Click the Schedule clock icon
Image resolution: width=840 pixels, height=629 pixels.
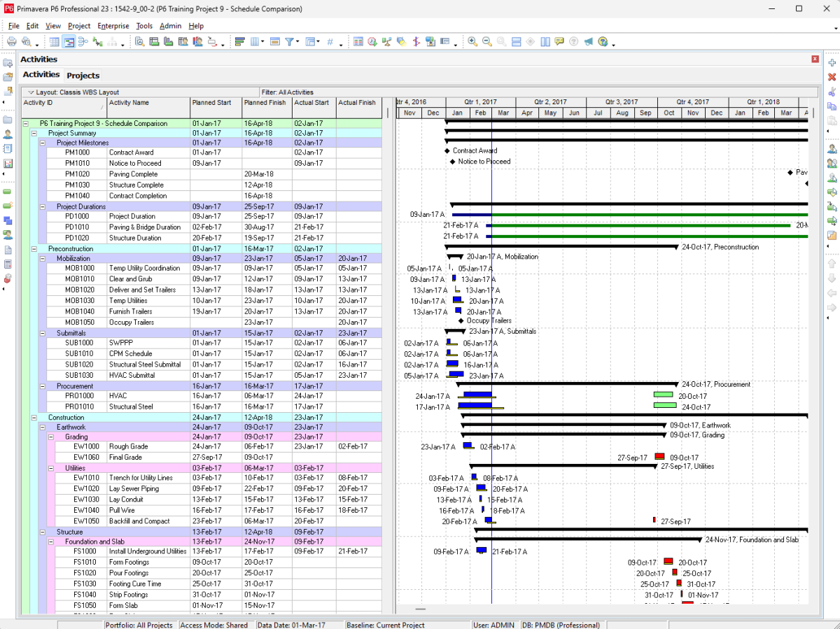pos(372,42)
